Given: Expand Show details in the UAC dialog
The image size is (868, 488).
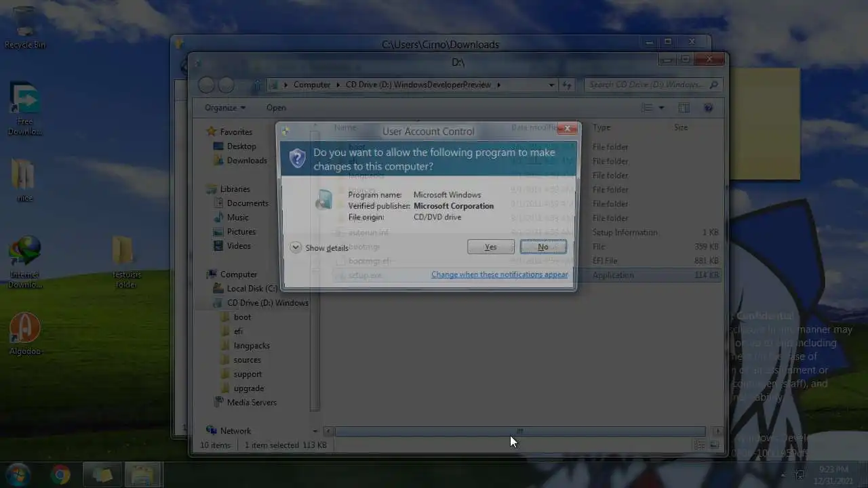Looking at the screenshot, I should coord(319,247).
